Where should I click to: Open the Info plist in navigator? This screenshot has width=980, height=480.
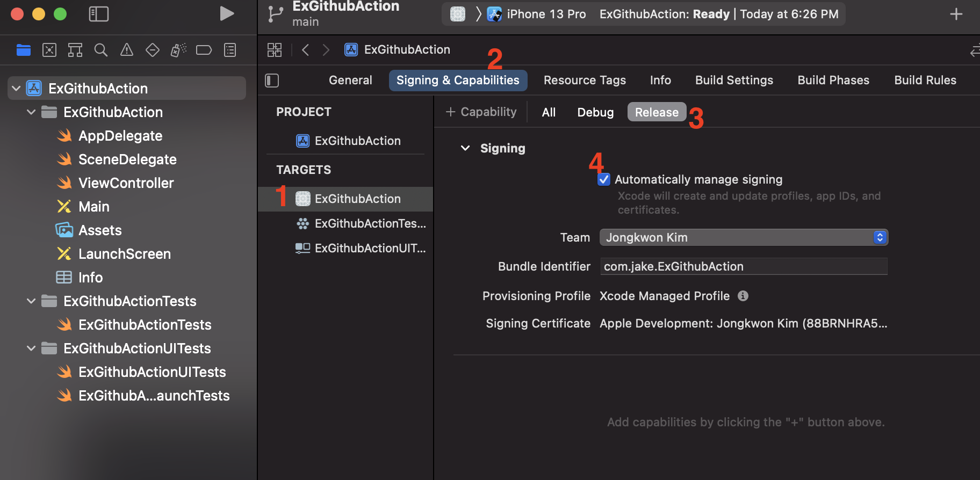(x=90, y=278)
